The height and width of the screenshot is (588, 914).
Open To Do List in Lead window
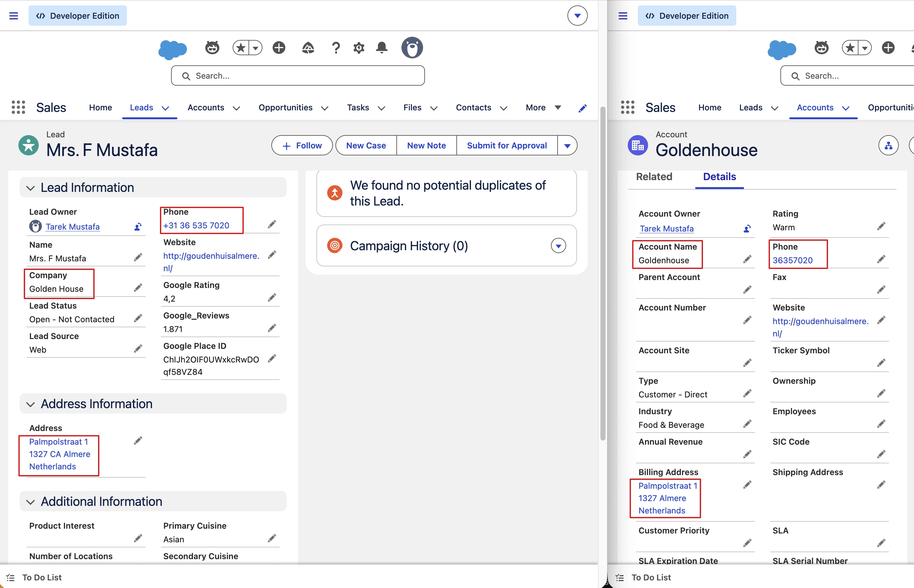[34, 577]
